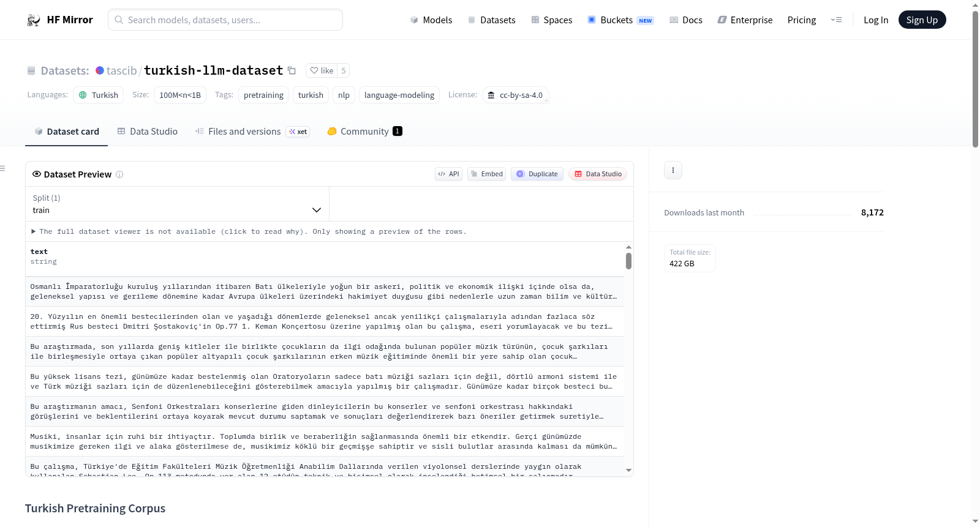980x527 pixels.
Task: Open the Split train dropdown
Action: pos(177,204)
